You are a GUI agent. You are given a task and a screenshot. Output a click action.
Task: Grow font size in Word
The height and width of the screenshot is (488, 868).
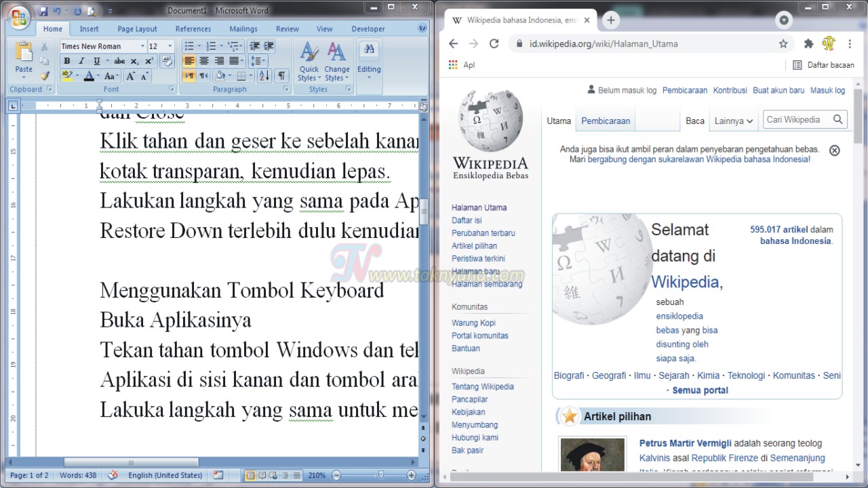pyautogui.click(x=131, y=76)
